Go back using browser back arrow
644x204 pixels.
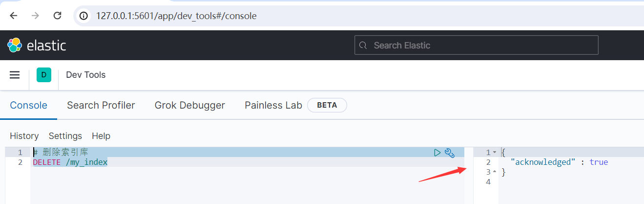(x=14, y=16)
